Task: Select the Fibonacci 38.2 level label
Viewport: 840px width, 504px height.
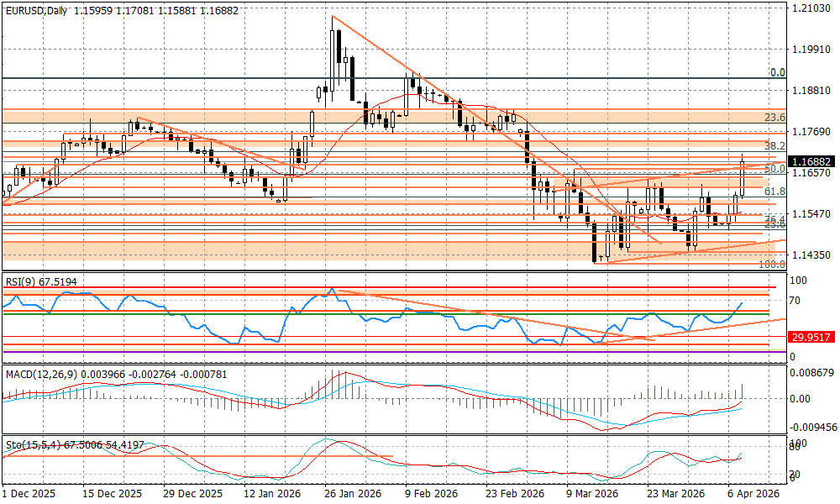Action: [x=774, y=145]
